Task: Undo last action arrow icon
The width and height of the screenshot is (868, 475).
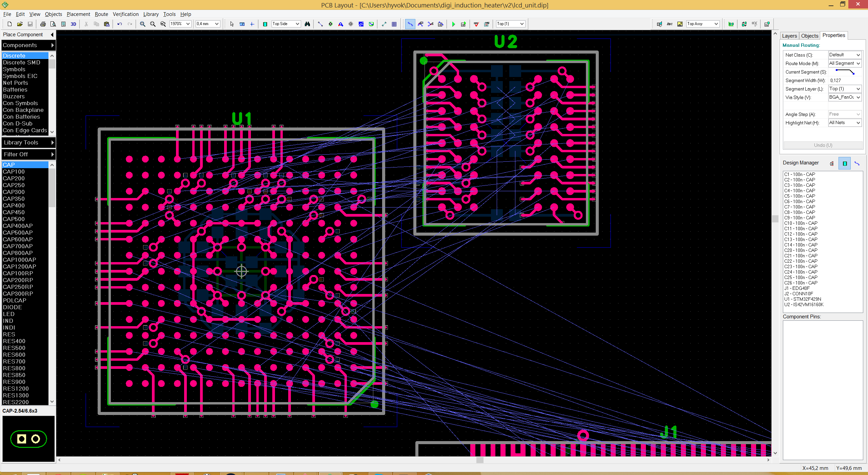Action: [x=119, y=24]
